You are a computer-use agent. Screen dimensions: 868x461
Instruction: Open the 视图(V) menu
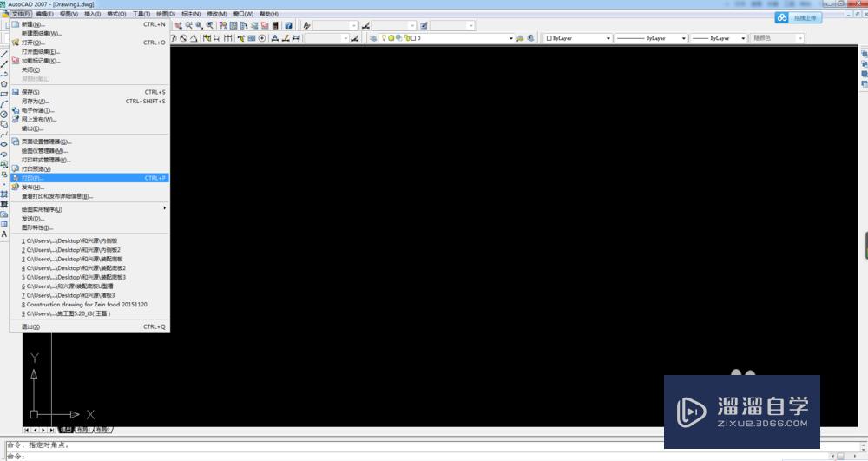[69, 14]
